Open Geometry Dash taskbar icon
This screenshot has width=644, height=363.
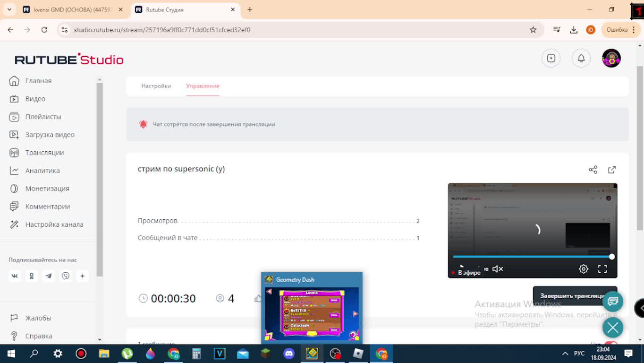click(312, 354)
